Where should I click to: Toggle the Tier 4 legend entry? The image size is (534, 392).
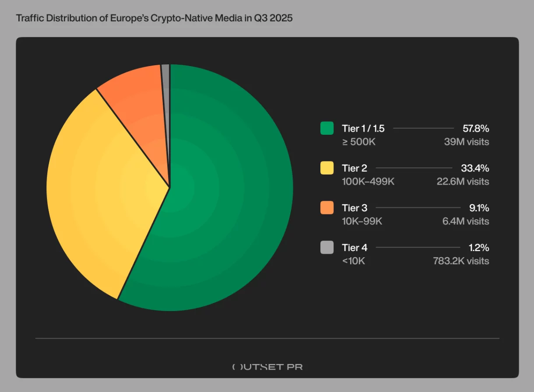(x=355, y=248)
